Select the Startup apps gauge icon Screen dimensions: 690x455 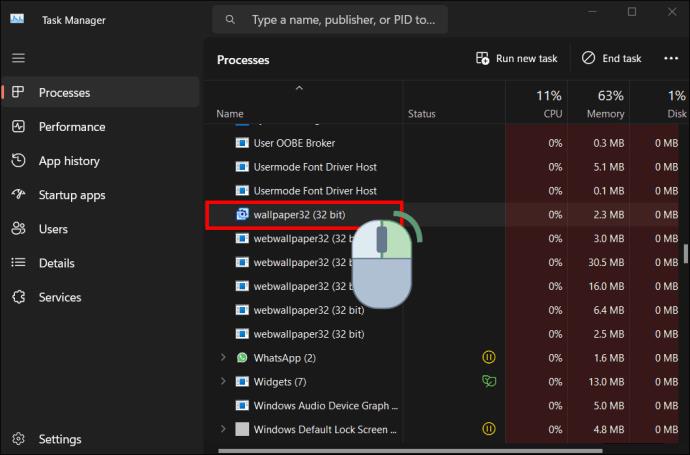[18, 194]
